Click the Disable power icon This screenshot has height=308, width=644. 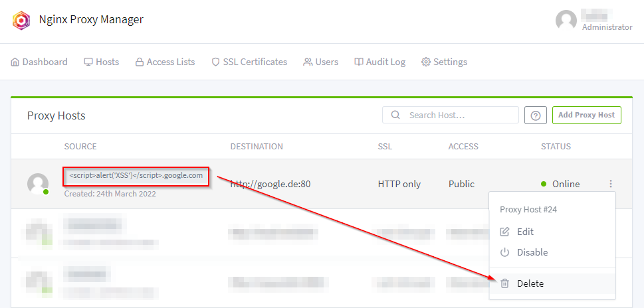tap(504, 252)
